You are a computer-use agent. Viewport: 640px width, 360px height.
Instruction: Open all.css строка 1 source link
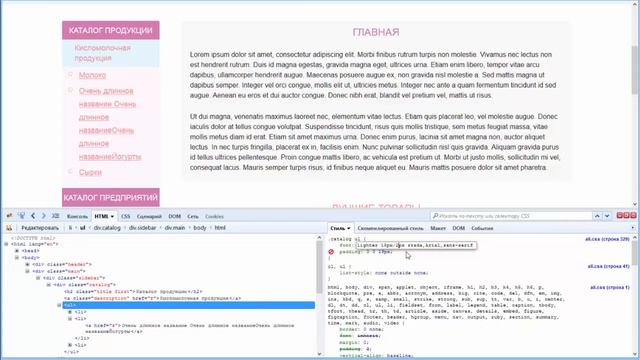pos(609,287)
